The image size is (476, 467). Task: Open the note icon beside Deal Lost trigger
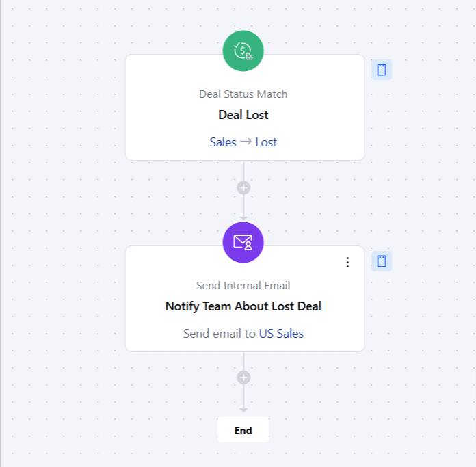click(x=382, y=70)
